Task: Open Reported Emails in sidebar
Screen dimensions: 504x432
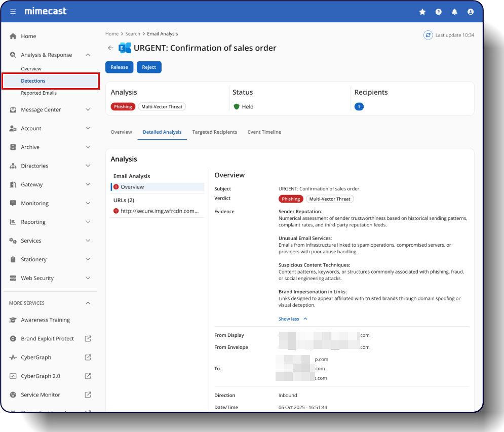Action: click(x=38, y=93)
